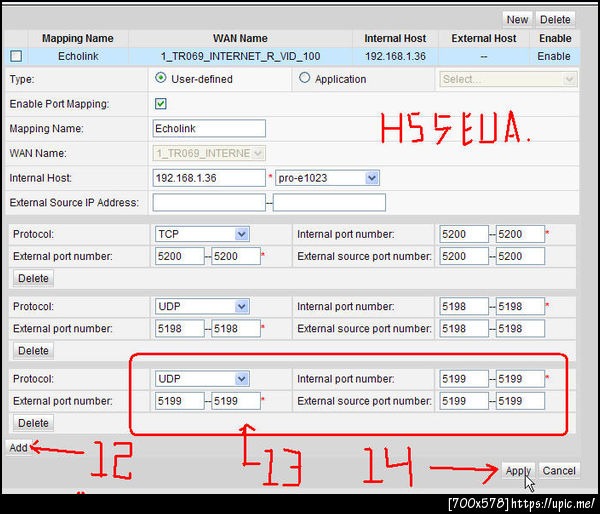Click first External Source IP Address field
This screenshot has width=600, height=514.
point(209,202)
